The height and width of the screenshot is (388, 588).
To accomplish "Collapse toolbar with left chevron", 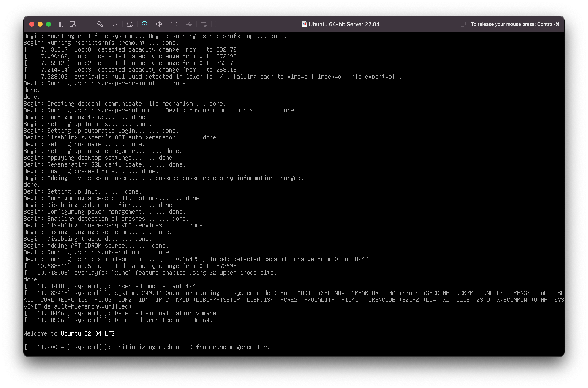I will pos(215,24).
